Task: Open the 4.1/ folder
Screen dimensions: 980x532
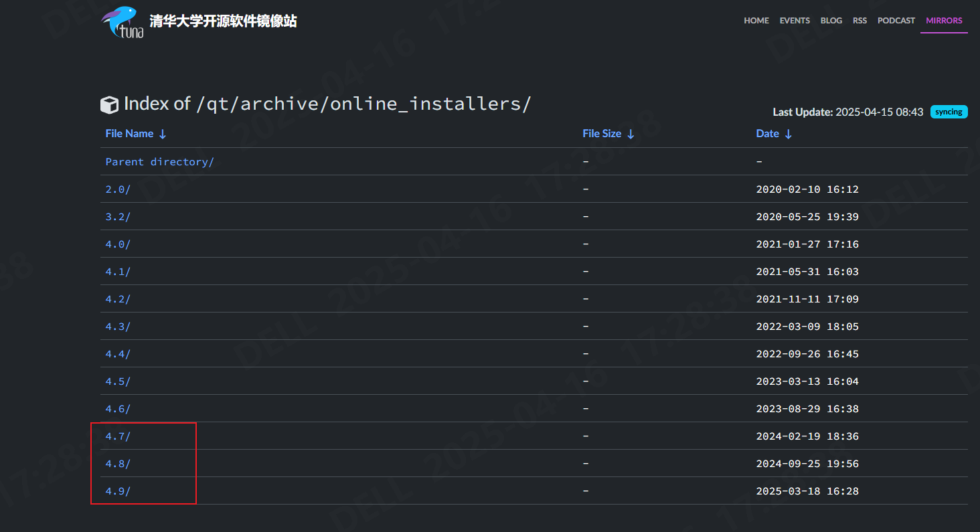Action: (x=118, y=272)
